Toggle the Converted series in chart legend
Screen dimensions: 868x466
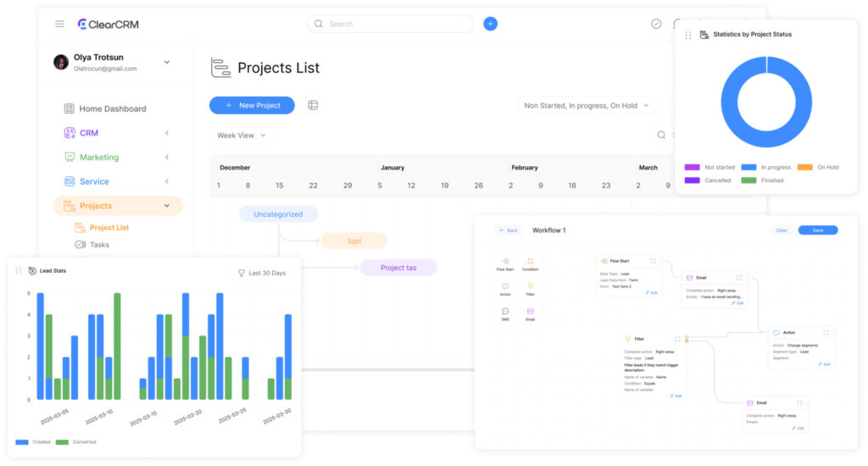(x=76, y=441)
